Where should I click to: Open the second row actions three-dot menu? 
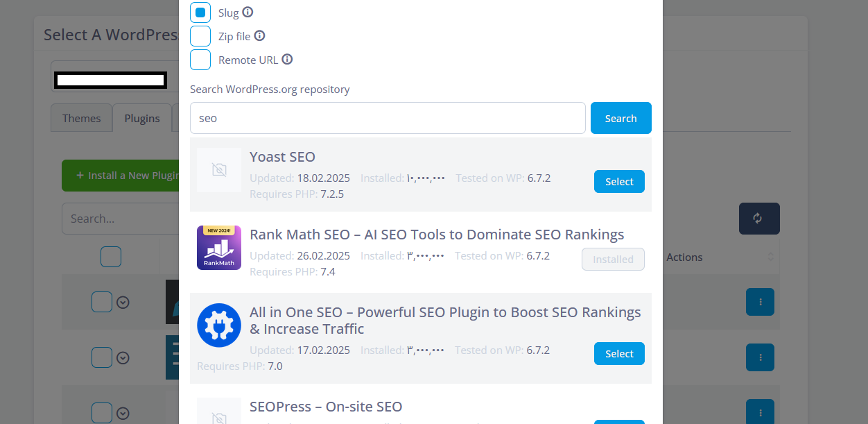coord(760,357)
